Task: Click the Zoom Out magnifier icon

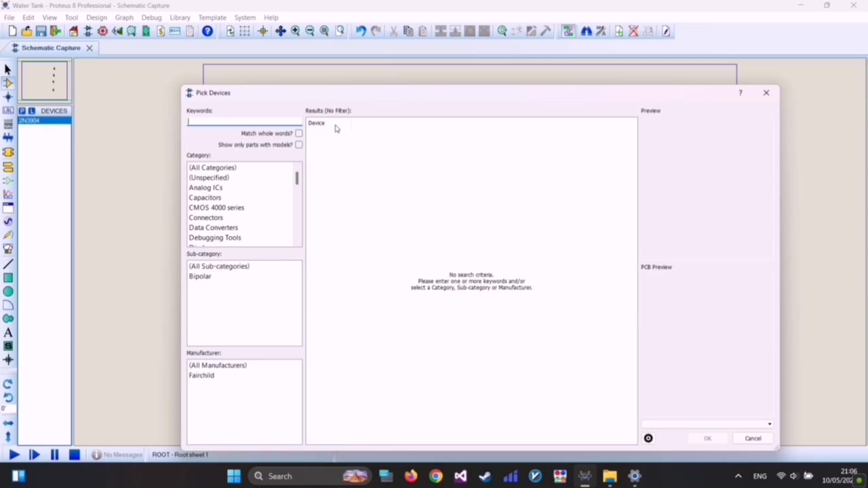Action: (310, 31)
